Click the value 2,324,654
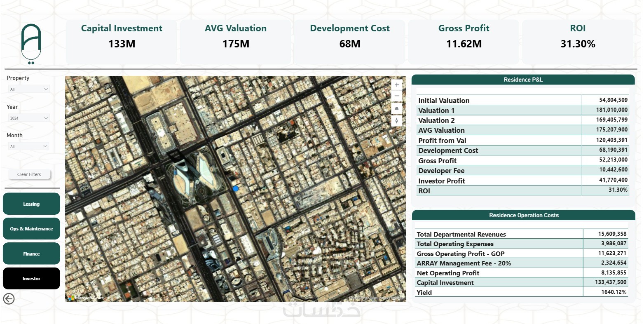The image size is (644, 324). point(614,263)
